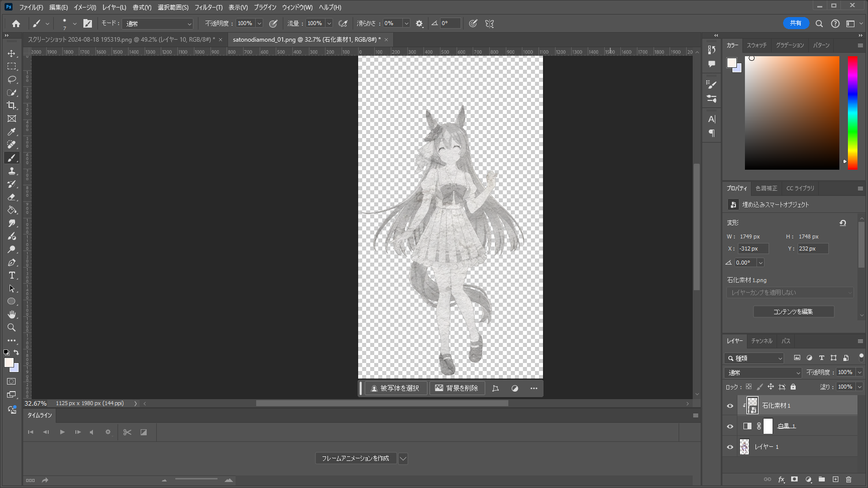The width and height of the screenshot is (868, 488).
Task: Add a layer mask icon
Action: pos(794,479)
